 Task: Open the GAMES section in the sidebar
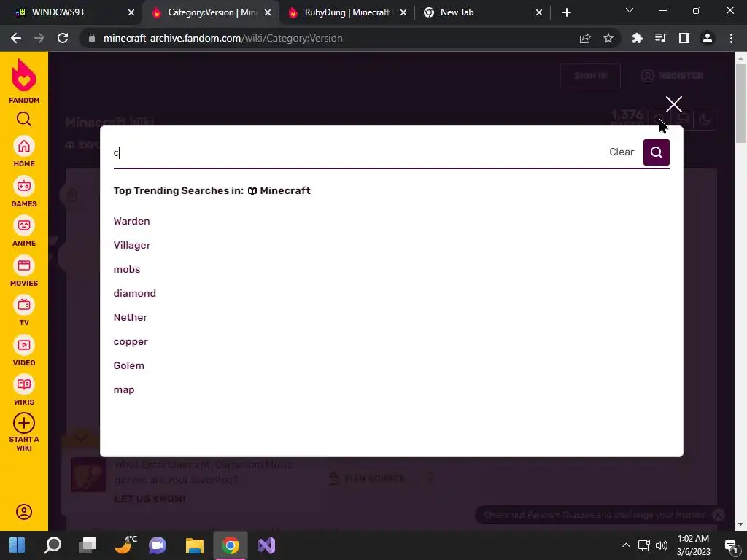pos(24,192)
